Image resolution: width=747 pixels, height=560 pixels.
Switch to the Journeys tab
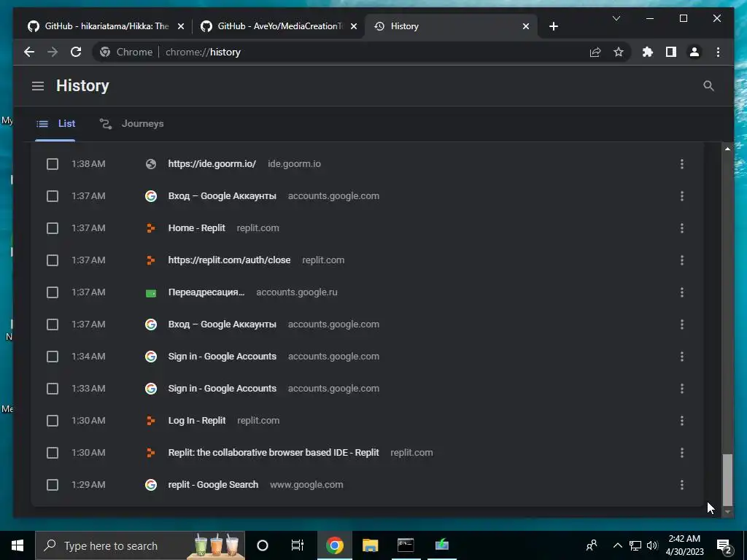point(131,124)
